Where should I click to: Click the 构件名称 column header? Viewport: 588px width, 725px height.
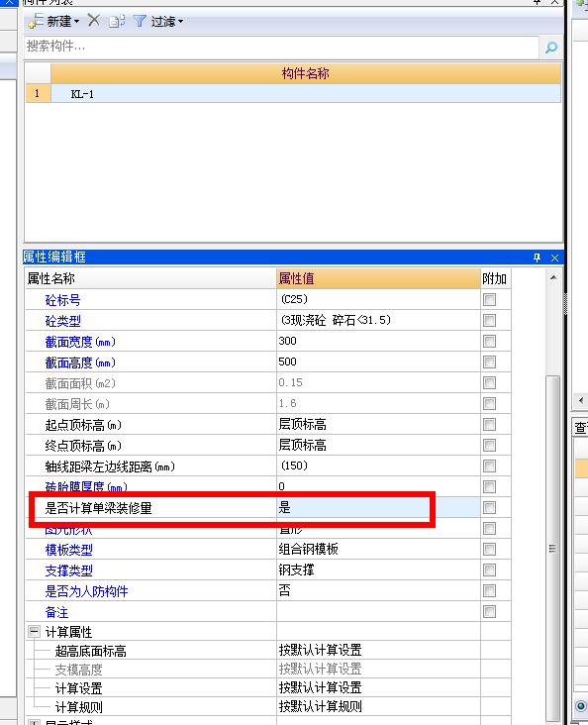click(306, 73)
